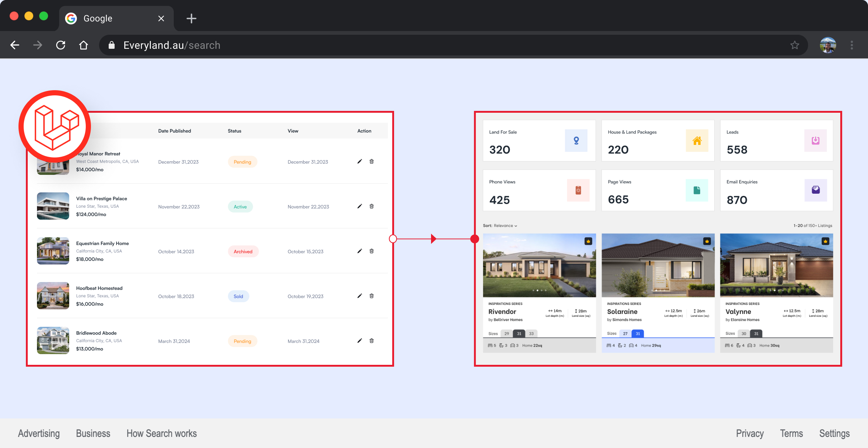
Task: Click the Privacy footer link
Action: [x=749, y=433]
